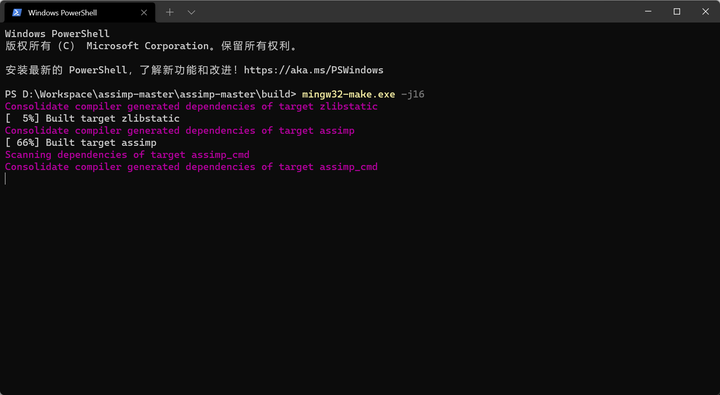Click the '[ 5%] Built target zlibstatic' line
The height and width of the screenshot is (395, 720).
[x=92, y=118]
